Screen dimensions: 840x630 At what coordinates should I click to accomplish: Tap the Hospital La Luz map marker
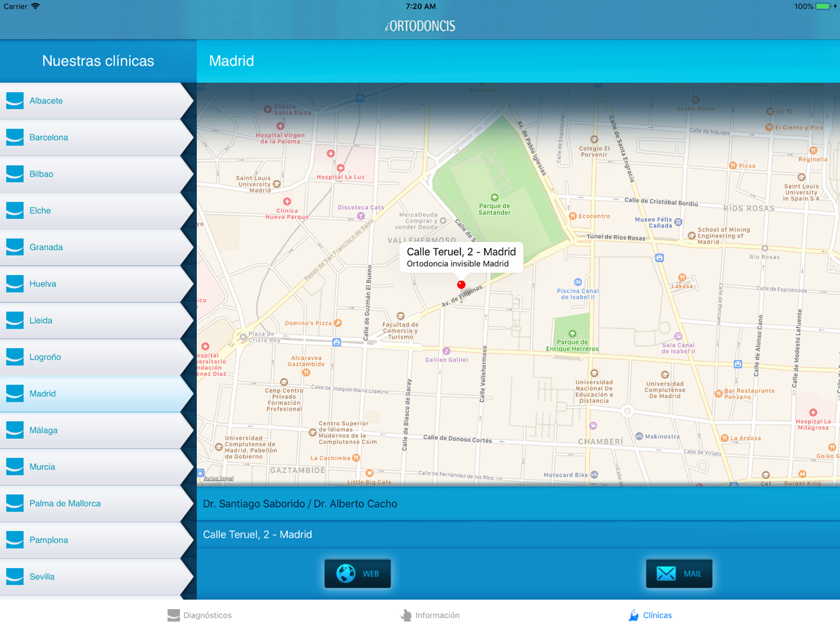pos(341,168)
